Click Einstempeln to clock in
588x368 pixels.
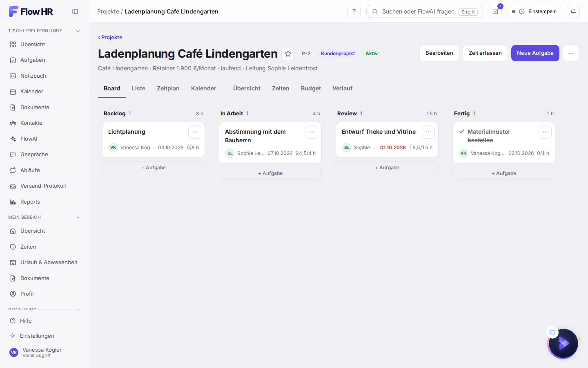(534, 11)
